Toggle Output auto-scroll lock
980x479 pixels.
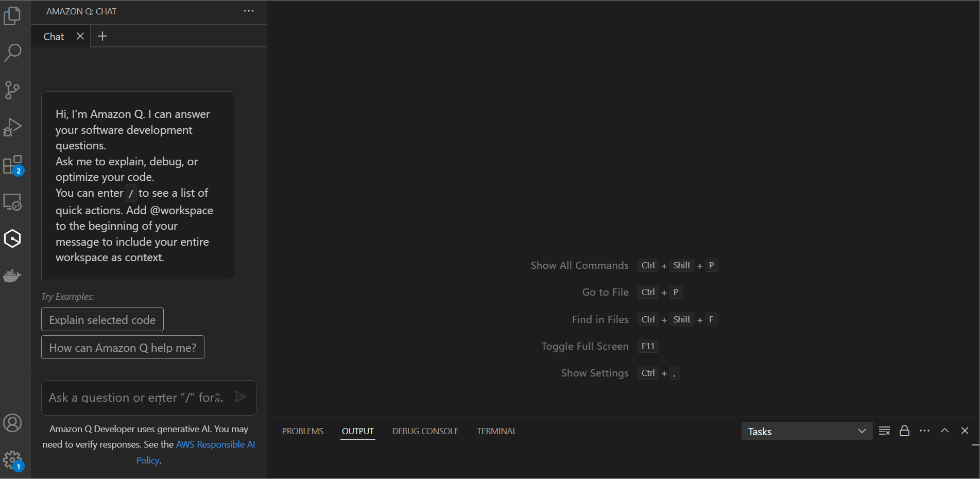[x=904, y=431]
